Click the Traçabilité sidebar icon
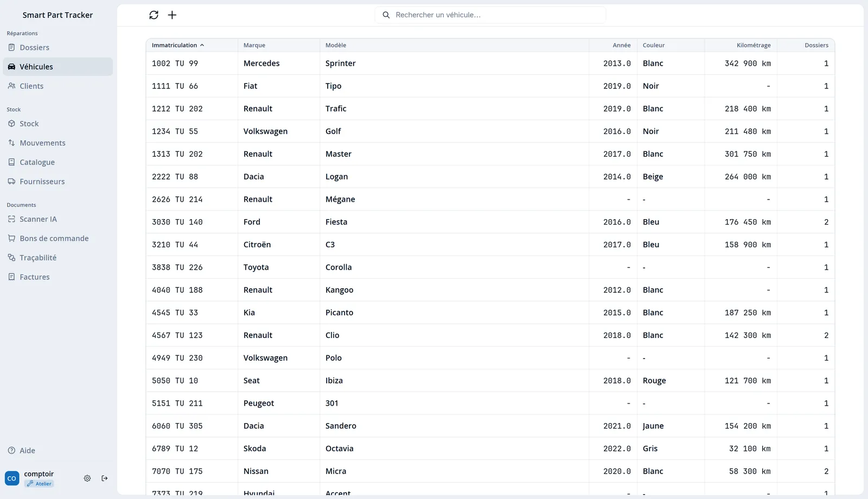Viewport: 868px width, 499px height. tap(11, 258)
